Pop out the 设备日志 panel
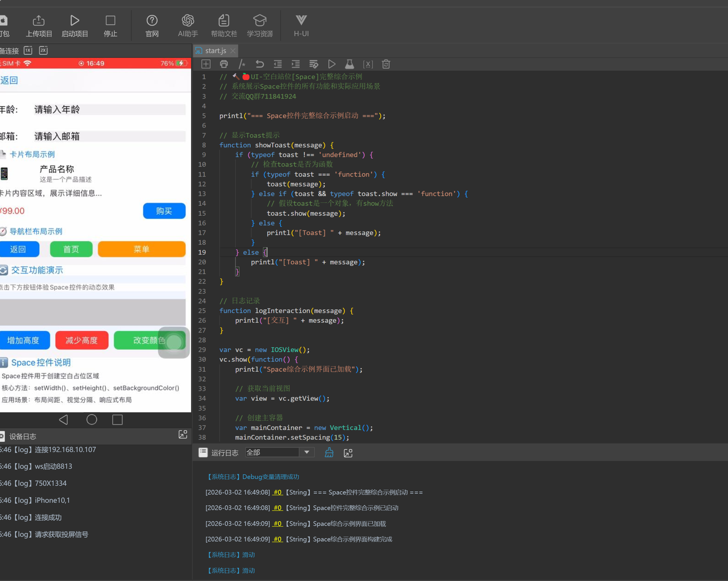Viewport: 728px width, 581px height. tap(183, 434)
